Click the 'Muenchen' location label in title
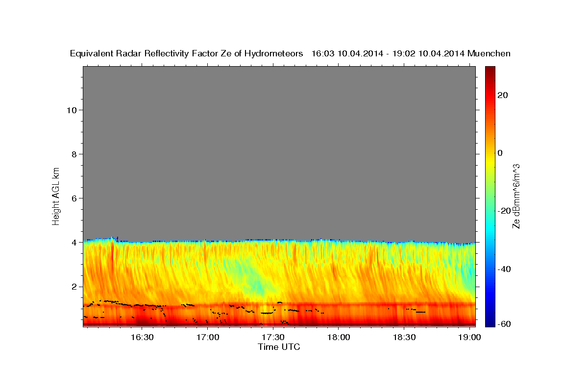The image size is (588, 392). (x=489, y=53)
